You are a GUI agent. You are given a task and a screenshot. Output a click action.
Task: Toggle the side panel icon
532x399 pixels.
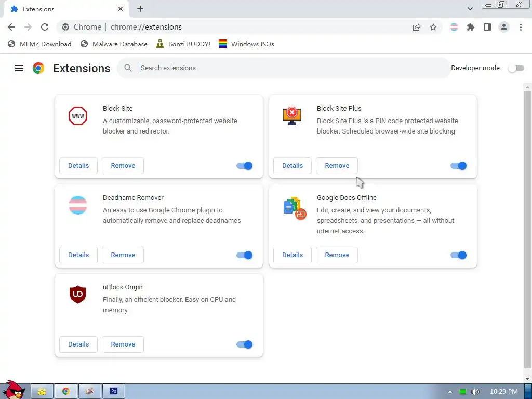487,27
